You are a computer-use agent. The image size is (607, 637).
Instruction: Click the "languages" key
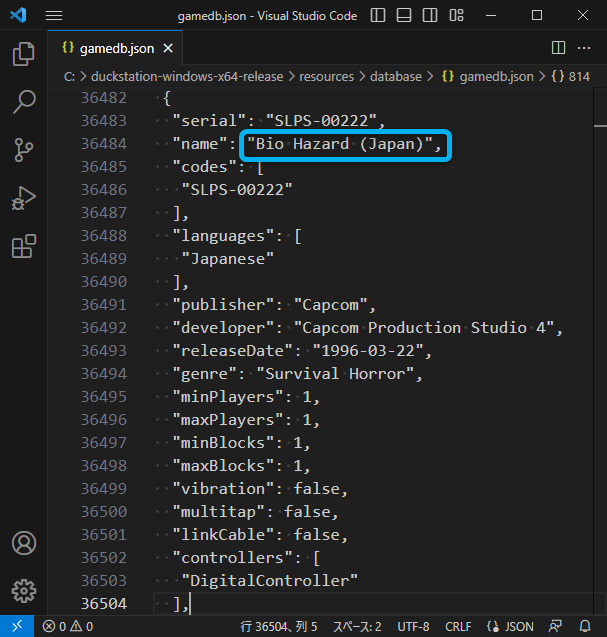click(223, 236)
